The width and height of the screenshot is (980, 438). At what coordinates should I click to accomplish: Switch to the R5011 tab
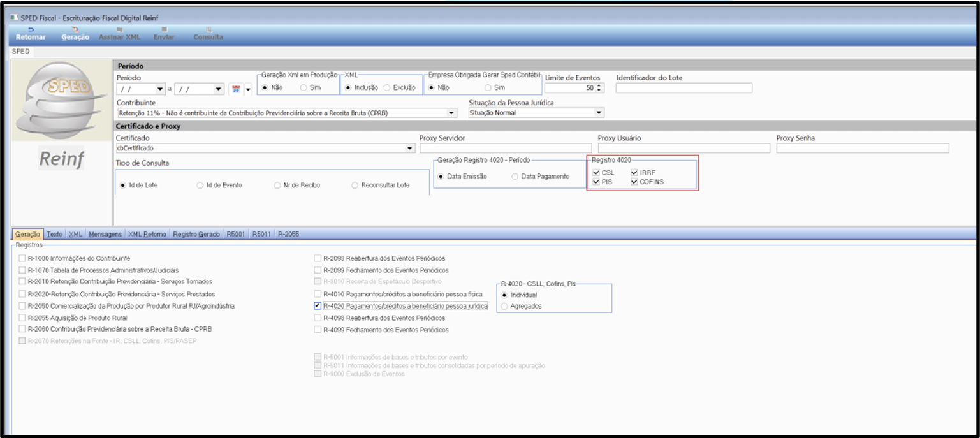click(261, 234)
